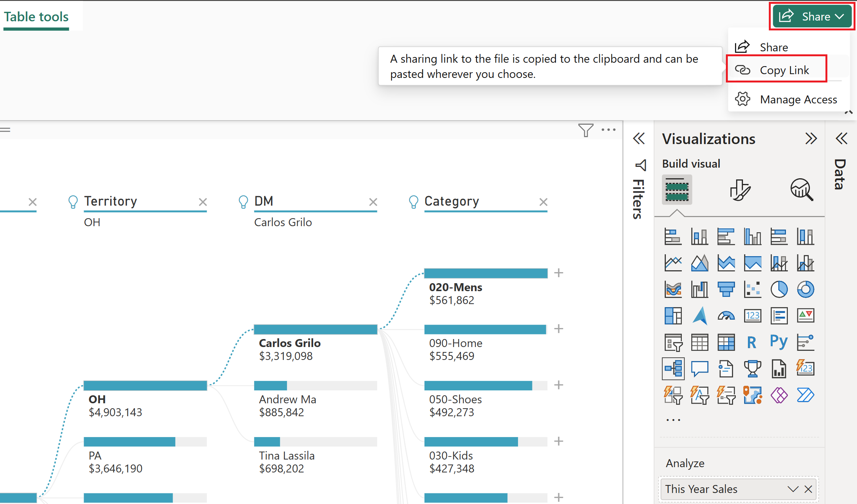
Task: Select the donut chart visual icon
Action: coord(805,289)
